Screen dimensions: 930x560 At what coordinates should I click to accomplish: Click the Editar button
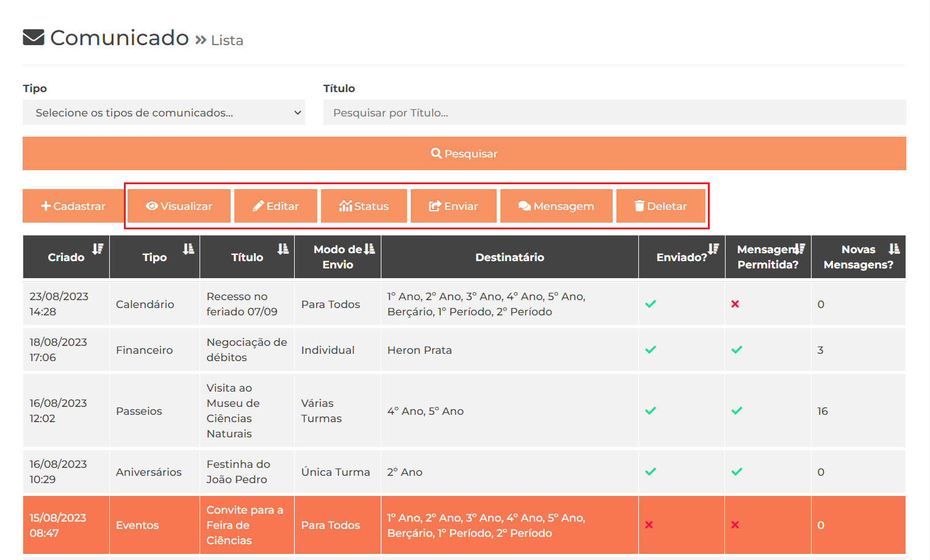[276, 206]
